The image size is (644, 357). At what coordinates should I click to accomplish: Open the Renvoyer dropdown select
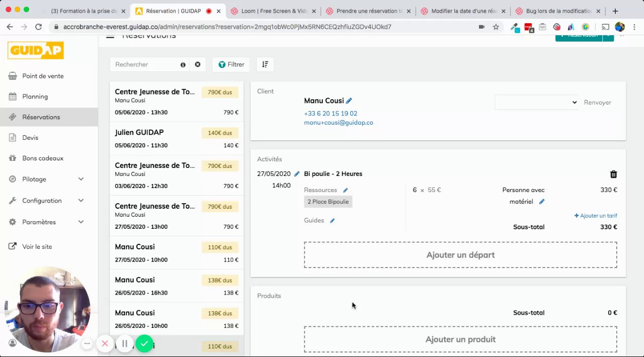tap(536, 103)
